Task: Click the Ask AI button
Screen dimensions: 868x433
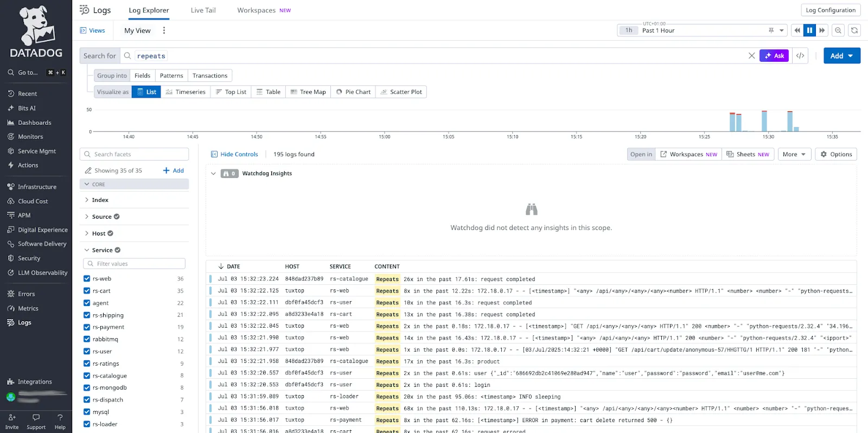Action: coord(774,56)
